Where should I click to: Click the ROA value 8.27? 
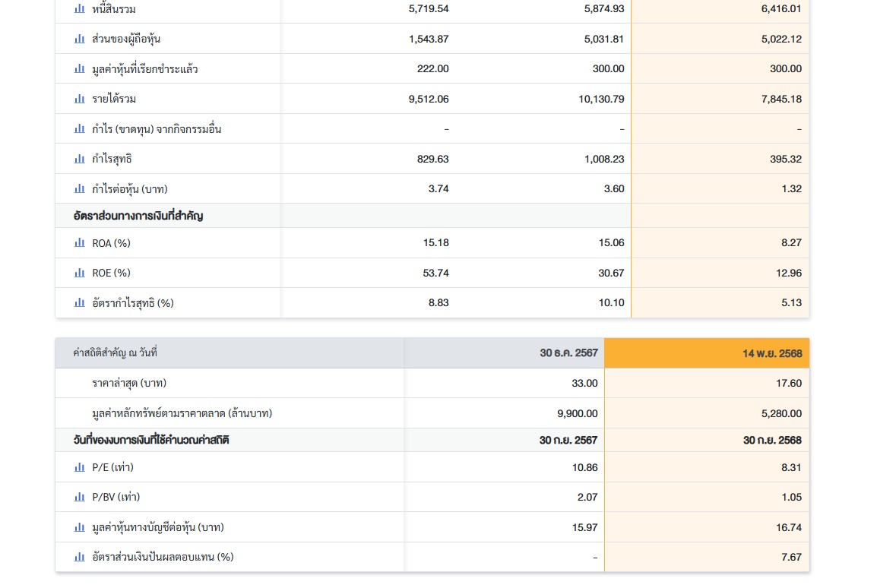(x=791, y=242)
